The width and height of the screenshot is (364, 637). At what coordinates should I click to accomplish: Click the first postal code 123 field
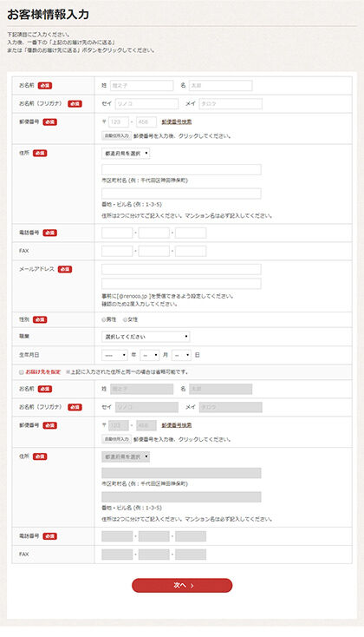point(119,121)
